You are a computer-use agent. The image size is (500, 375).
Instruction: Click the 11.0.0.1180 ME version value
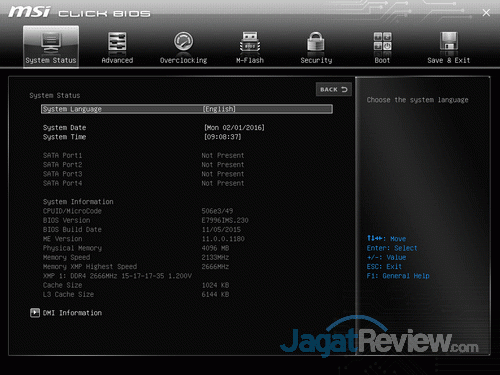coord(223,239)
